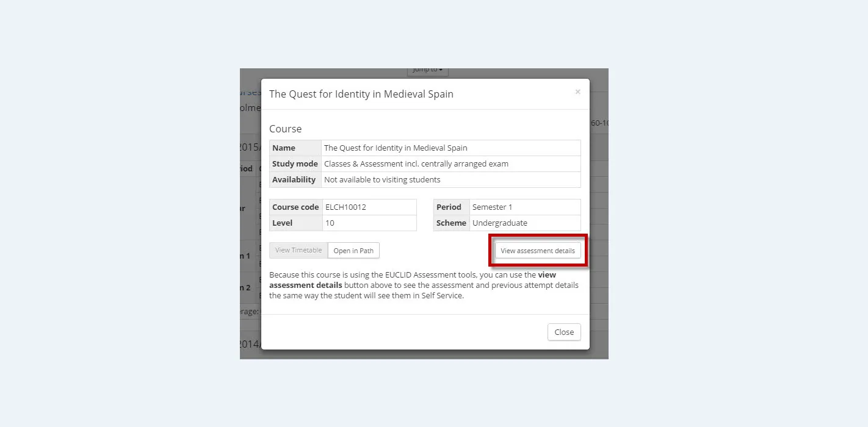Image resolution: width=868 pixels, height=427 pixels.
Task: Click the "Scheme" label cell
Action: (451, 223)
